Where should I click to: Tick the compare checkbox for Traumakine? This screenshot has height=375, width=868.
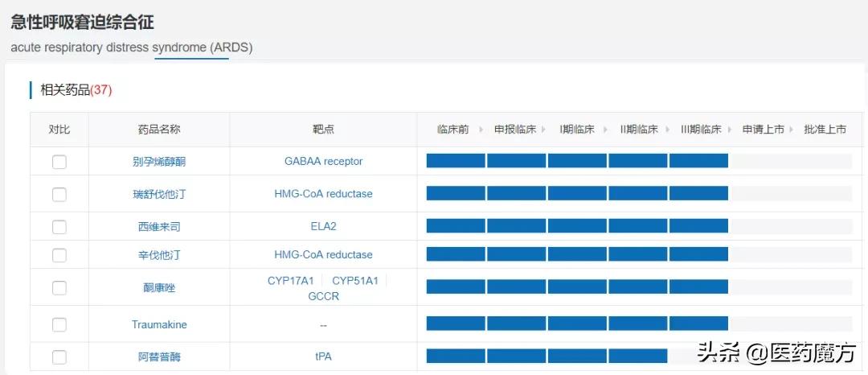(59, 324)
